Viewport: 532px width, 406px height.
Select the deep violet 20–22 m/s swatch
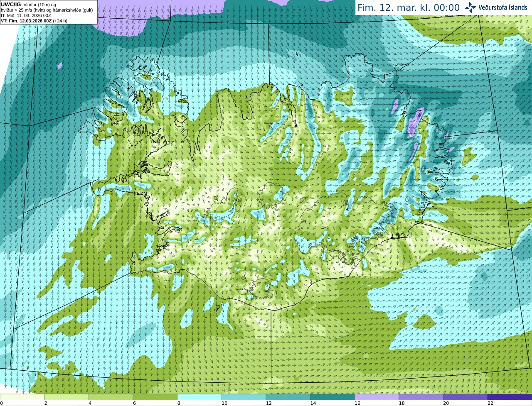465,397
